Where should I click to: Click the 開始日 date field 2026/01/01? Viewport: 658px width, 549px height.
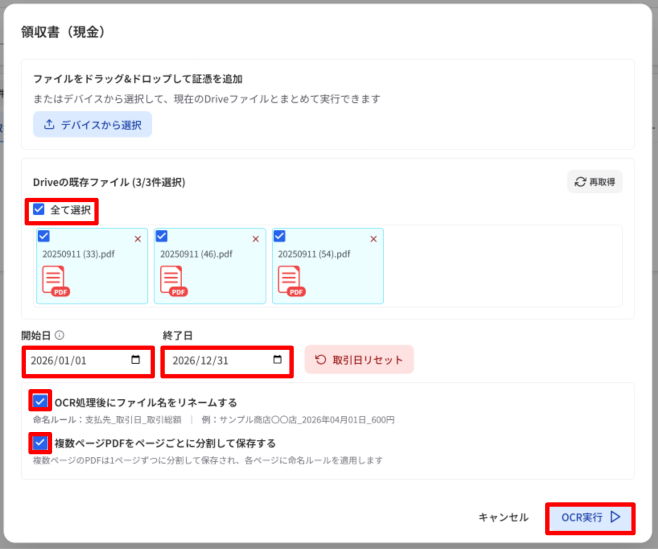(88, 361)
